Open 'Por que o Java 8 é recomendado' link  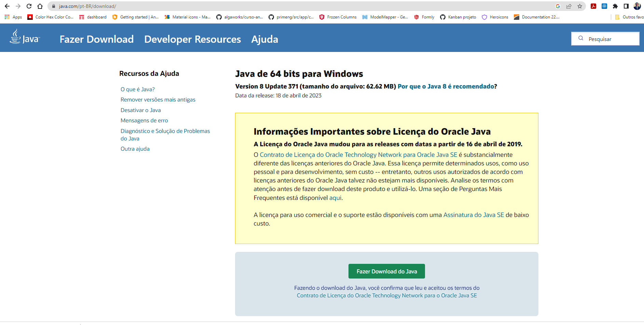click(x=446, y=86)
